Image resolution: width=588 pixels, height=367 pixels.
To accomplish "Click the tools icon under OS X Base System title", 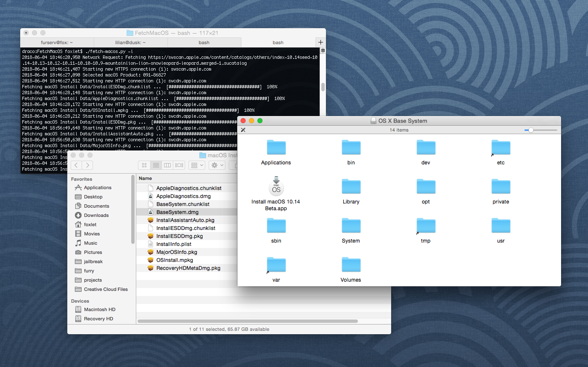I will point(243,130).
